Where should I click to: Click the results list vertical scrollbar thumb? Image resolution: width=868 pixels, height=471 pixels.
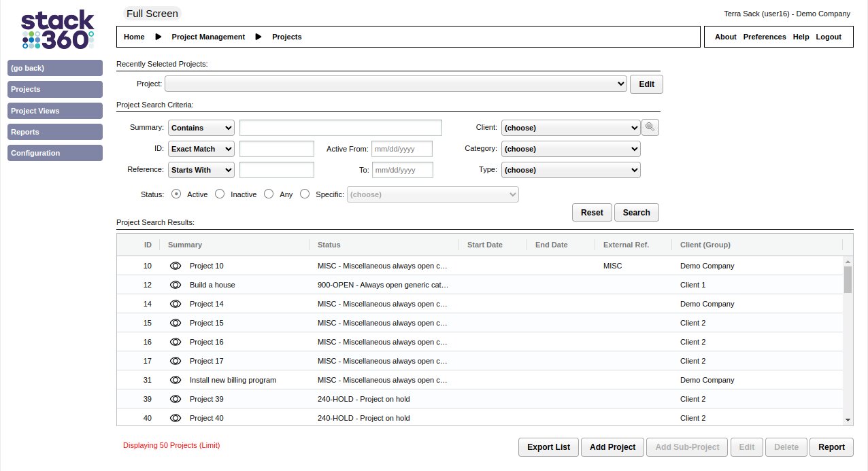pyautogui.click(x=848, y=279)
